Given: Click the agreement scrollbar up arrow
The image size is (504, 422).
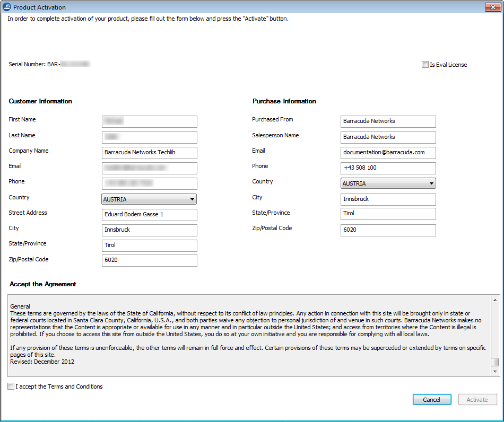Looking at the screenshot, I should 495,300.
